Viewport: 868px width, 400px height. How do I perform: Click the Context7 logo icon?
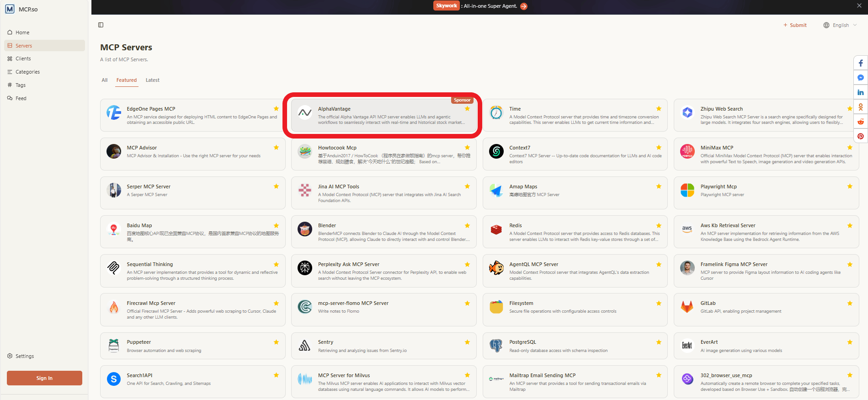[496, 151]
